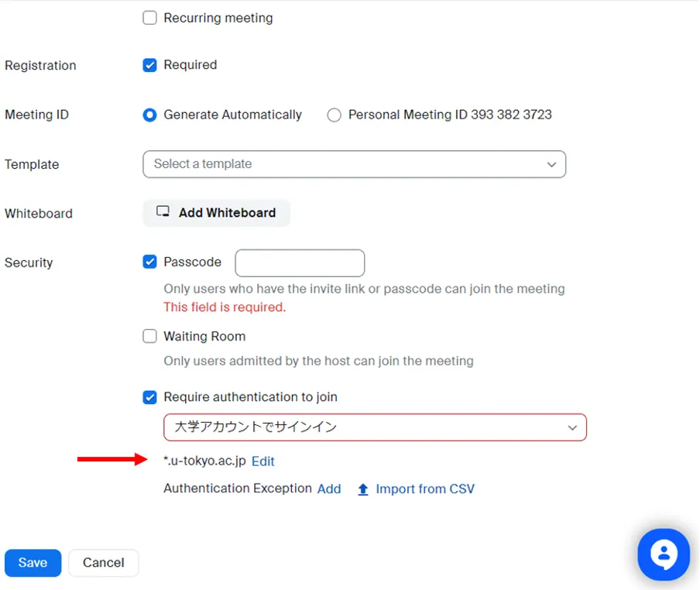The image size is (700, 590).
Task: Enable the Recurring meeting checkbox
Action: click(x=150, y=18)
